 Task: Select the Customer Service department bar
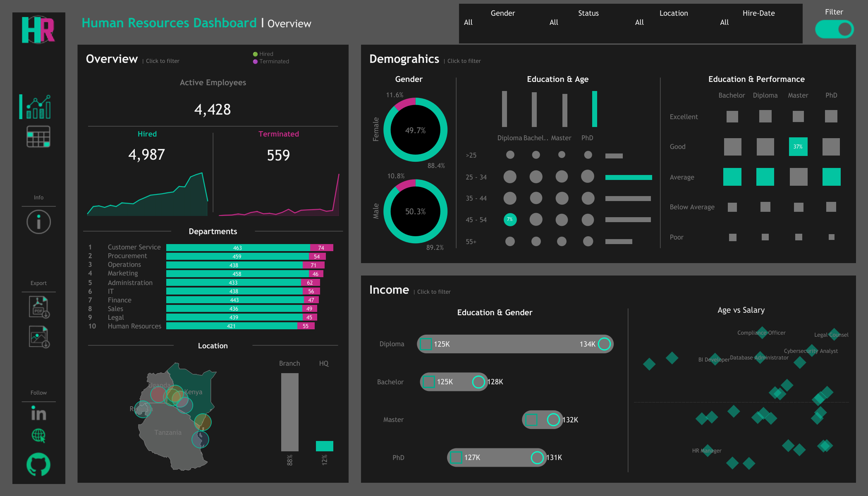(x=249, y=247)
